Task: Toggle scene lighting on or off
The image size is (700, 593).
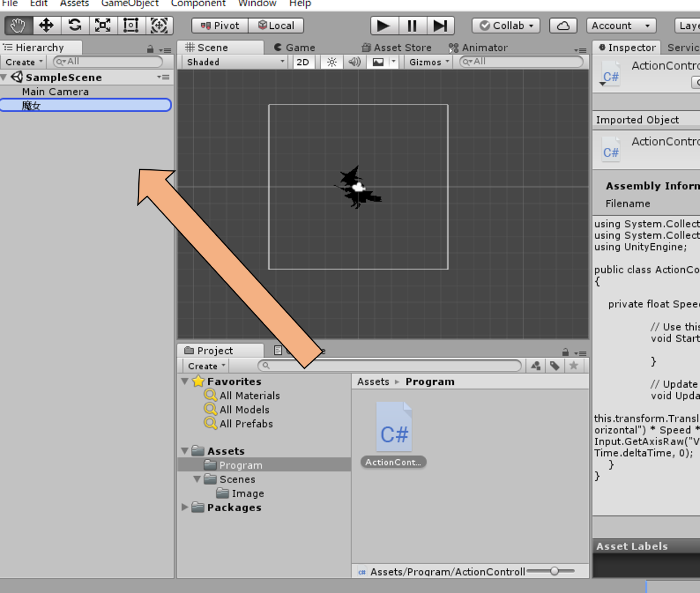Action: tap(332, 62)
